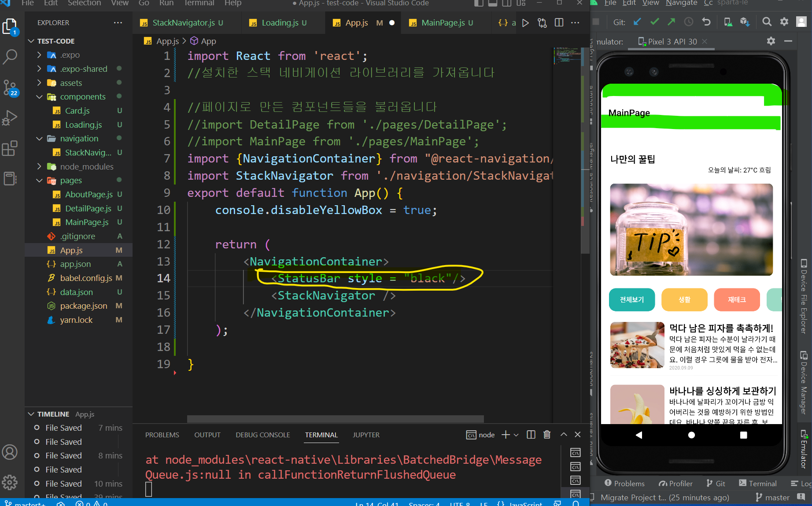Split the editor to the right
Viewport: 812px width, 506px height.
(559, 22)
